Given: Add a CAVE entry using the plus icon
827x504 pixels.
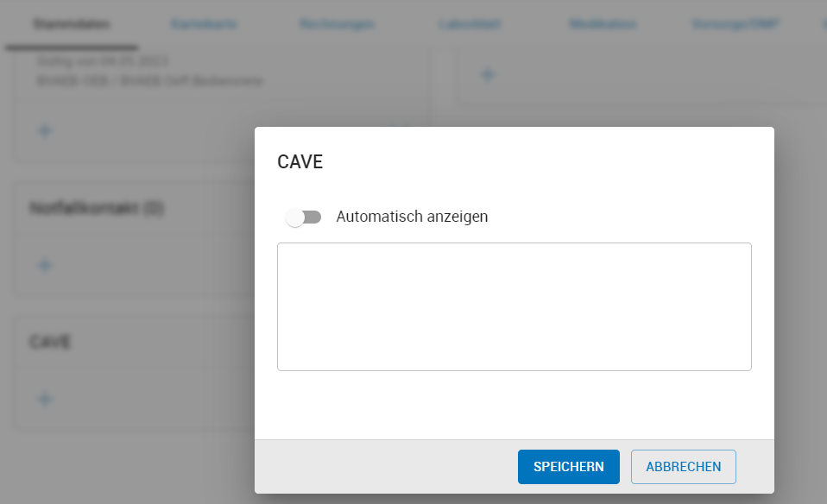Looking at the screenshot, I should tap(44, 399).
